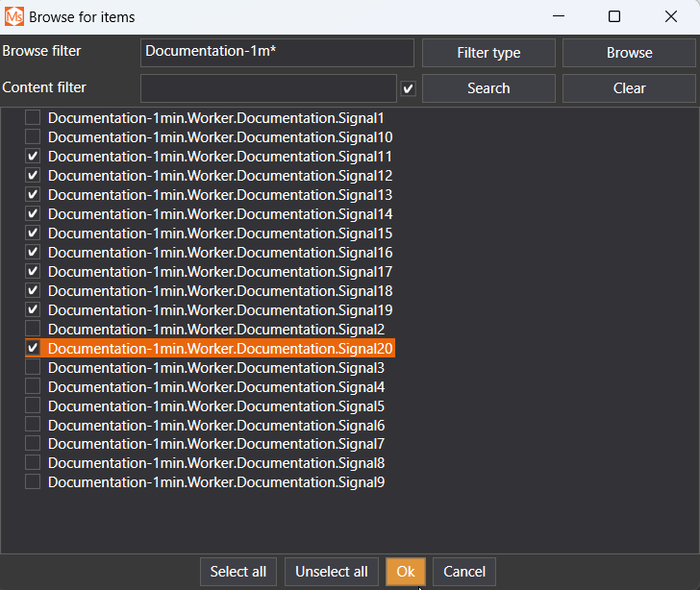Maximize the Browse for items window

click(614, 16)
